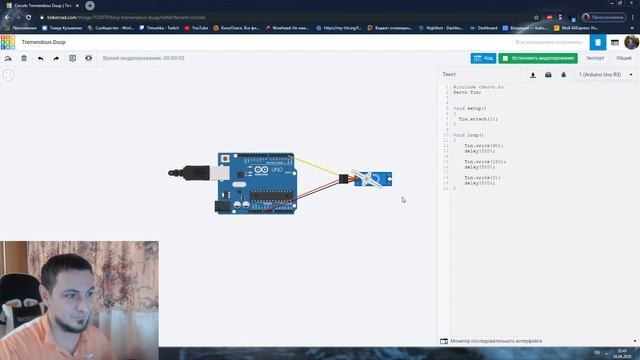Open the Dashboard bookmark
The image size is (640, 360).
(484, 28)
